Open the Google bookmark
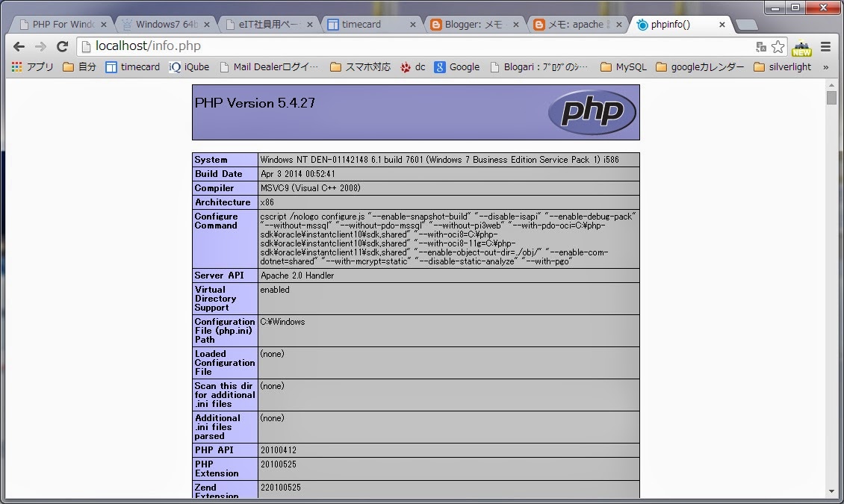844x504 pixels. [x=457, y=66]
